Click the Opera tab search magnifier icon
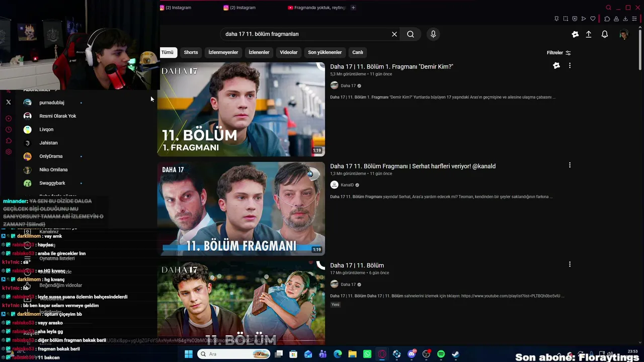The image size is (644, 362). tap(608, 8)
